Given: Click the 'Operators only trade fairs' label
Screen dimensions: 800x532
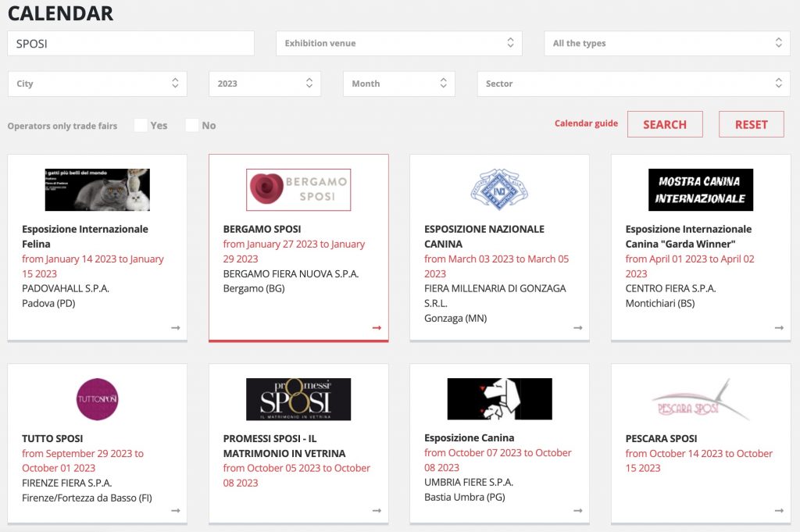Looking at the screenshot, I should pos(62,126).
